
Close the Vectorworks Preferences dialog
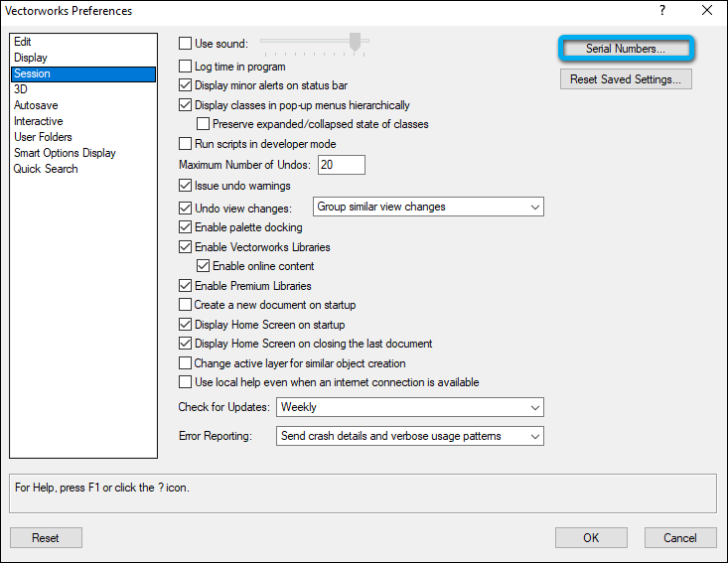[706, 10]
